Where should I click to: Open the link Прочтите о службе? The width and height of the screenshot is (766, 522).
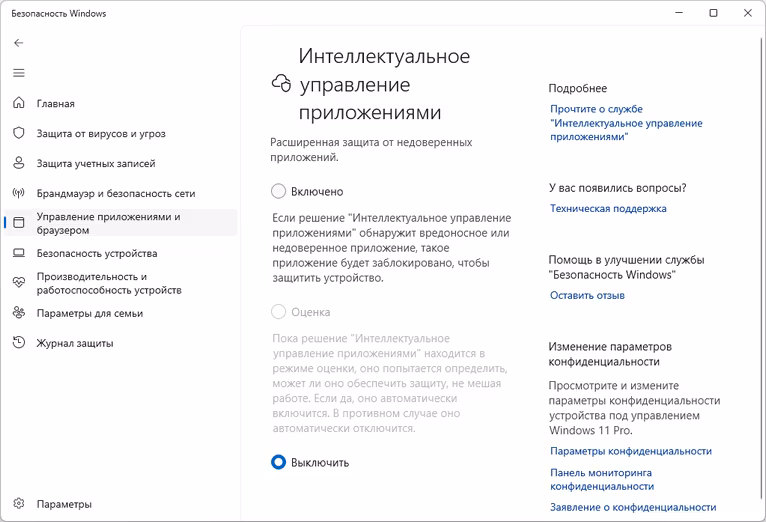[x=626, y=123]
